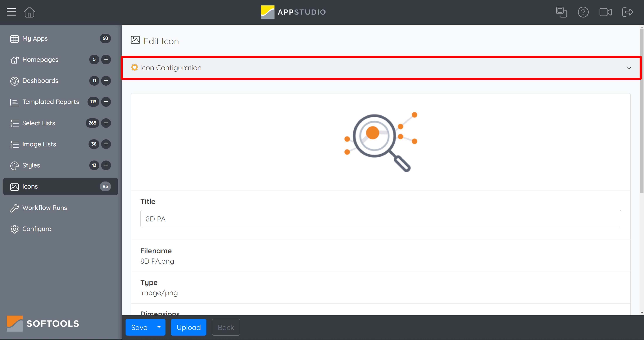
Task: Click the type value image/png
Action: click(x=159, y=293)
